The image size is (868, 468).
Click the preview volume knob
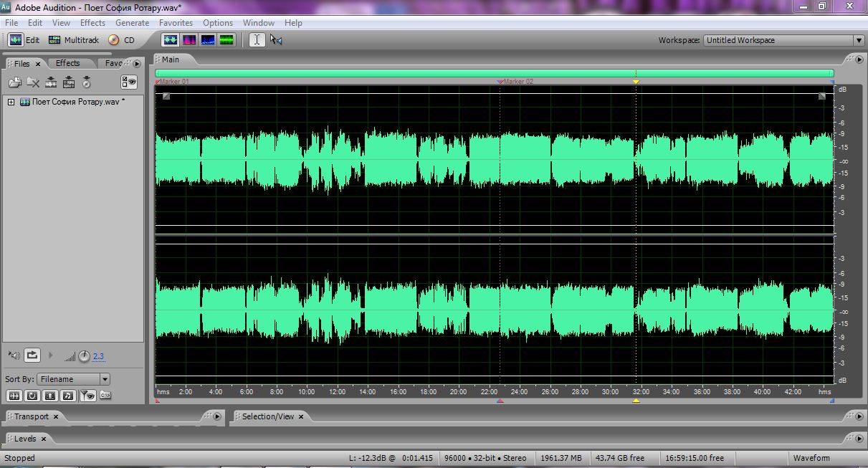[84, 356]
